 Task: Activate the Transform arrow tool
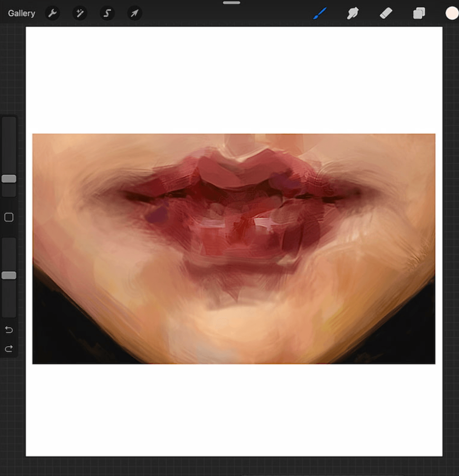(x=135, y=13)
